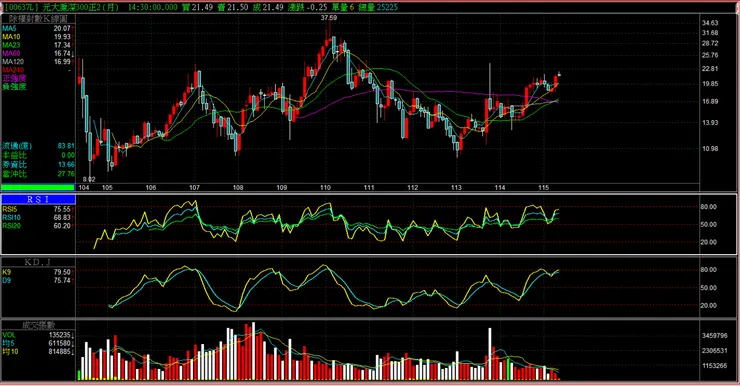The image size is (740, 386).
Task: Click the RSI20 value 60.20
Action: (x=61, y=226)
